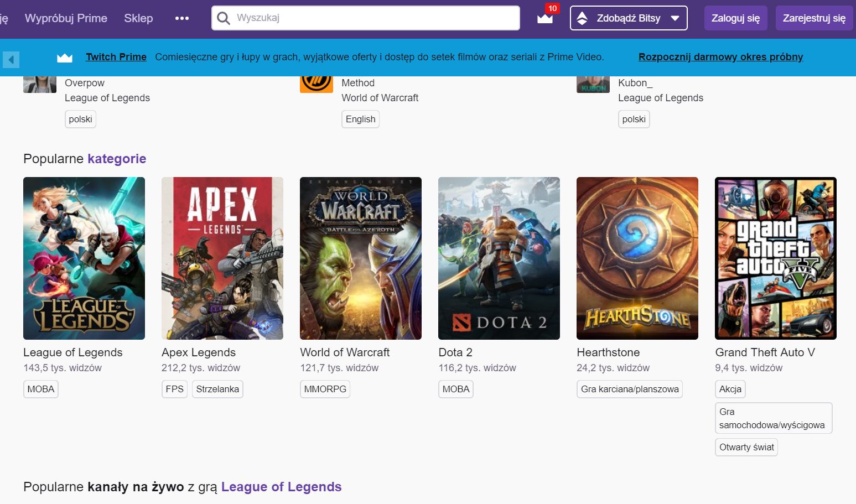
Task: Click the 121,7 tys. widzów text
Action: click(339, 368)
